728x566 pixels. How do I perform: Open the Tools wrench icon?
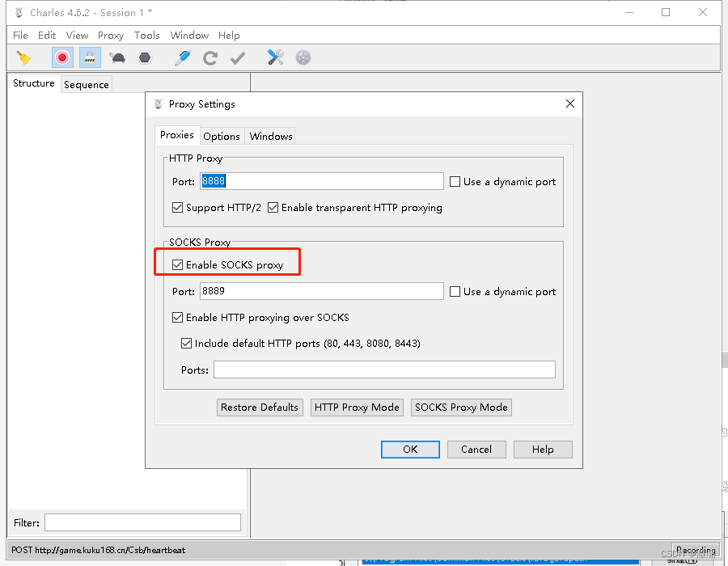click(275, 57)
